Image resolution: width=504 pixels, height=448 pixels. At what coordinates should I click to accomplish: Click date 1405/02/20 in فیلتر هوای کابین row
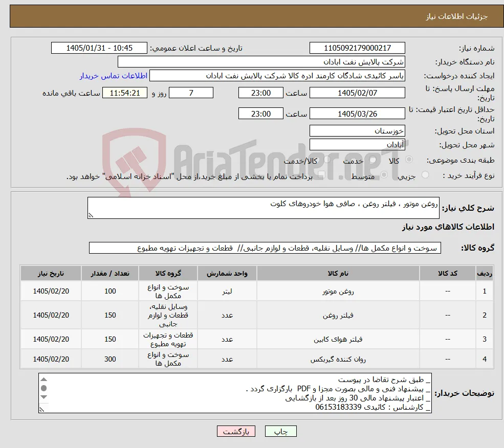pyautogui.click(x=51, y=339)
